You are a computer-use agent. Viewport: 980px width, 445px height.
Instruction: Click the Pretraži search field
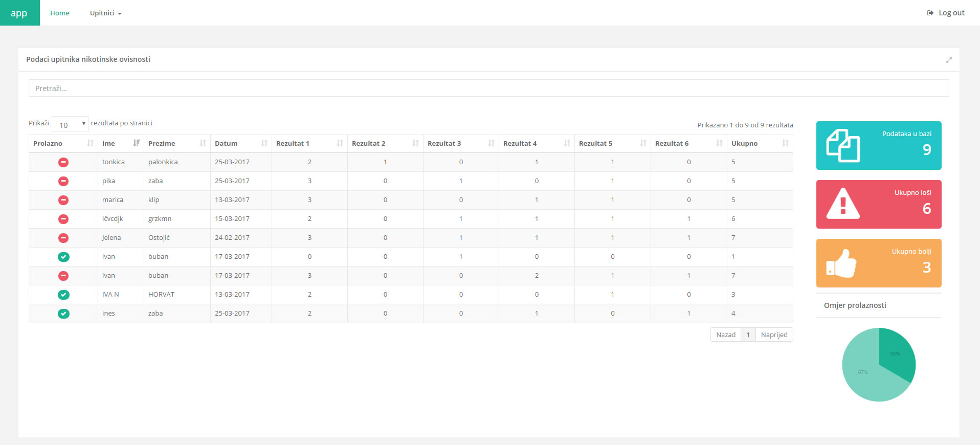coord(488,88)
